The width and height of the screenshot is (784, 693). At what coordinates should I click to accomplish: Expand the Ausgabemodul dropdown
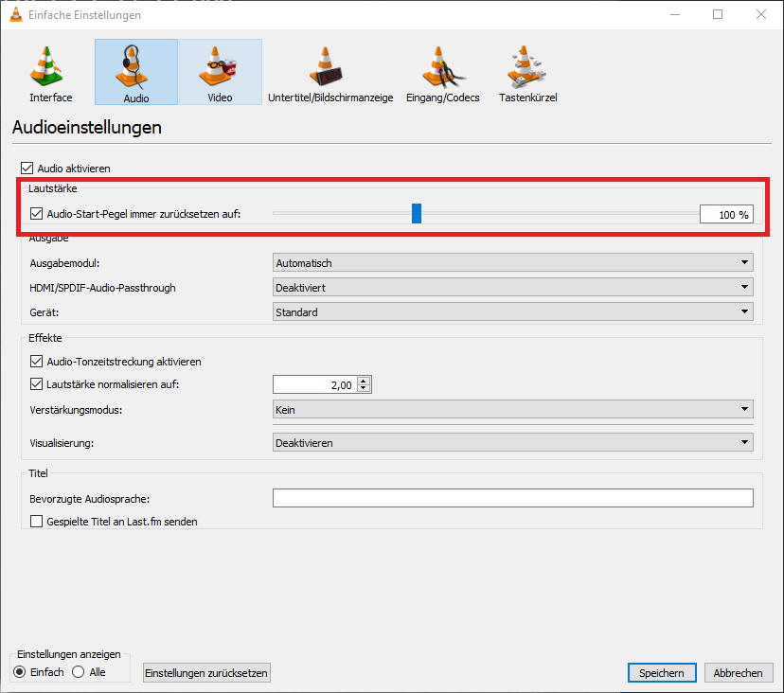[512, 263]
